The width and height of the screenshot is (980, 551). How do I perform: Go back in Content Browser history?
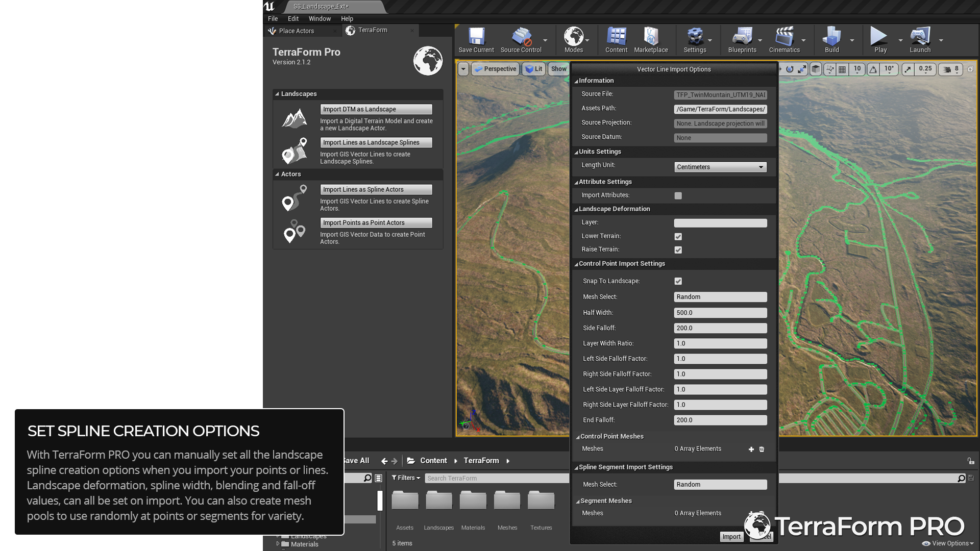384,461
